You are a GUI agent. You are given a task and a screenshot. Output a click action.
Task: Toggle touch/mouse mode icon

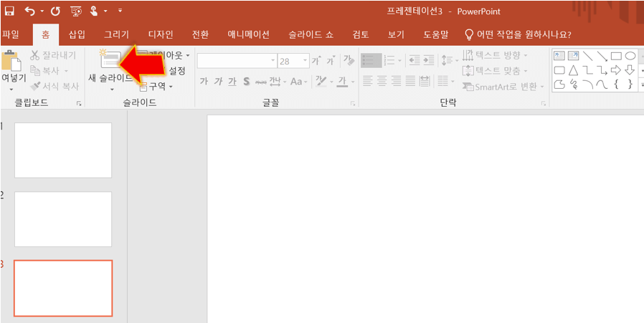[94, 11]
